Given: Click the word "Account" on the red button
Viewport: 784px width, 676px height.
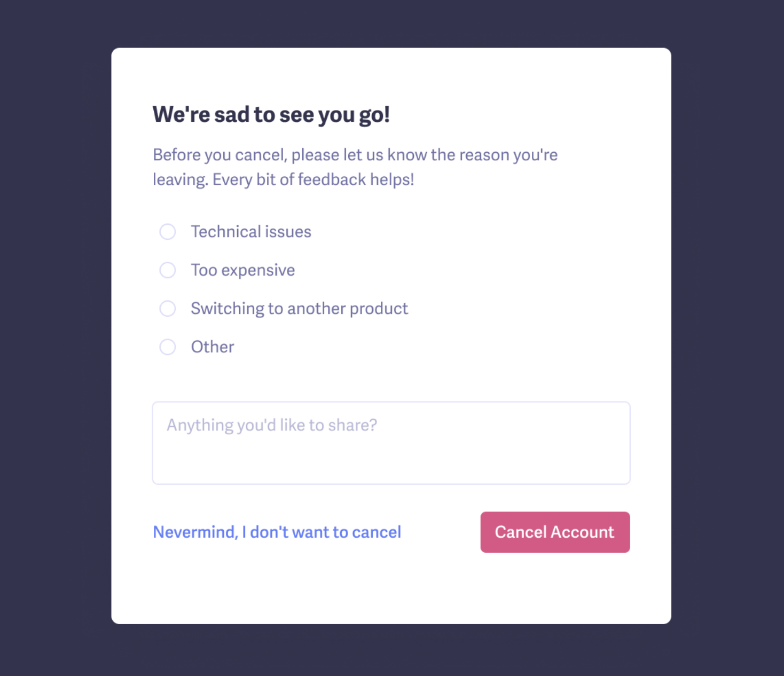Looking at the screenshot, I should pos(582,532).
